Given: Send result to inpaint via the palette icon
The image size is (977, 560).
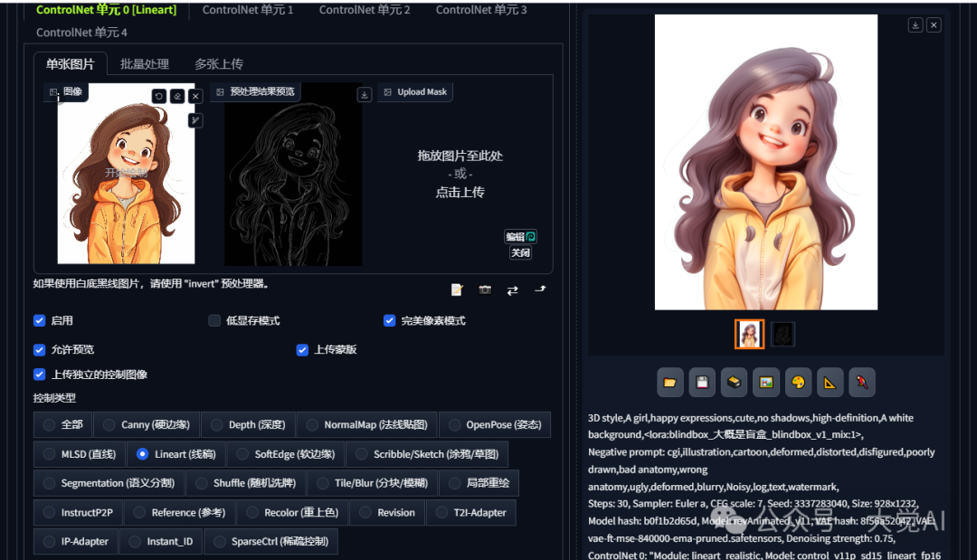Looking at the screenshot, I should pos(798,382).
